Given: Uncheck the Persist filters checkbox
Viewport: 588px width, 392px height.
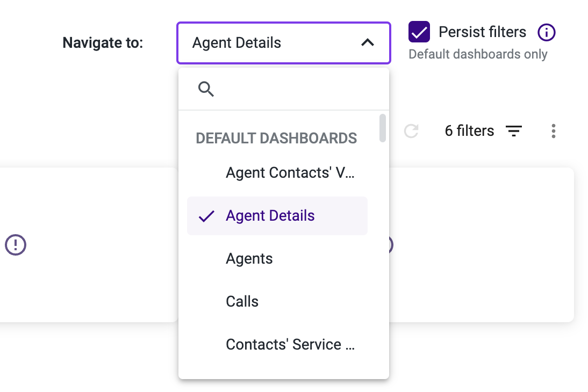Looking at the screenshot, I should coord(419,32).
